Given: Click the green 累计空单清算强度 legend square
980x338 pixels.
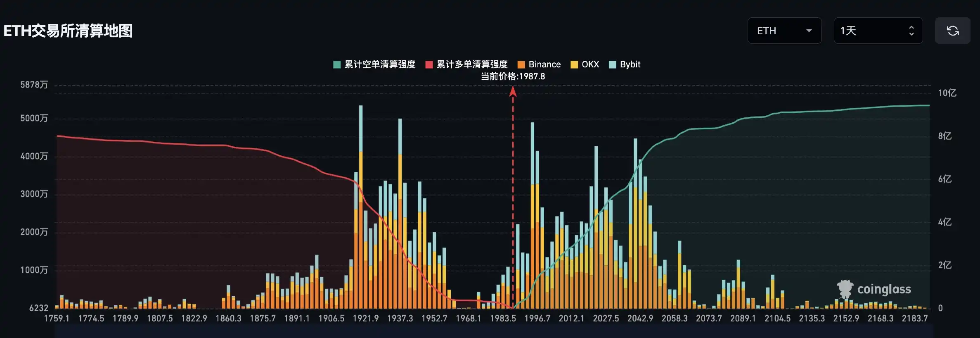Looking at the screenshot, I should (337, 64).
